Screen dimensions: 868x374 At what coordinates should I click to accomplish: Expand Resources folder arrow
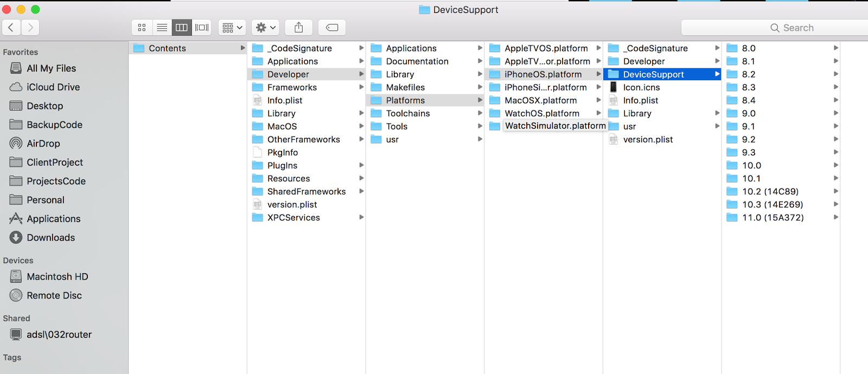coord(361,179)
